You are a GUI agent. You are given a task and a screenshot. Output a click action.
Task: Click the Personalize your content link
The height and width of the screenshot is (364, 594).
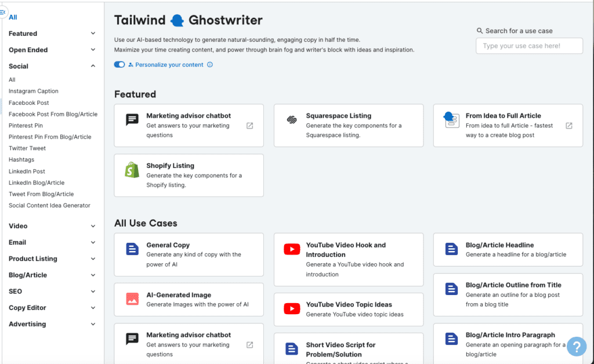point(169,65)
